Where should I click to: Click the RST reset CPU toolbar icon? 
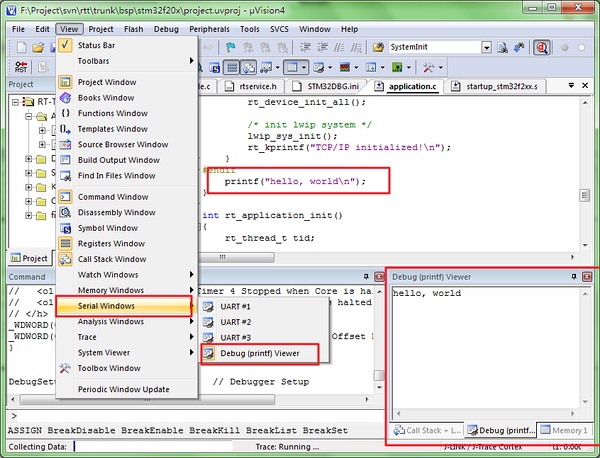21,67
